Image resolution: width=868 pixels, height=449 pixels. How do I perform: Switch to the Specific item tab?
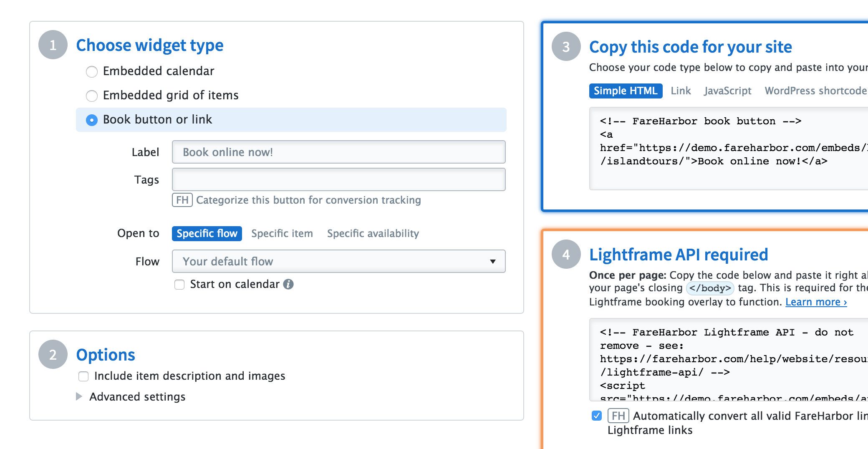[x=282, y=233]
